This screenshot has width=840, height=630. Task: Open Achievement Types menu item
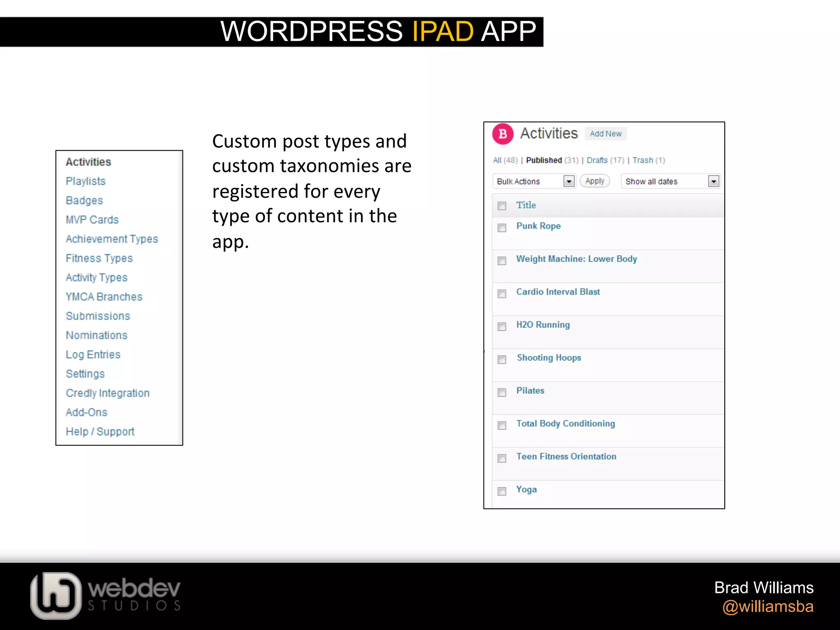pyautogui.click(x=112, y=239)
